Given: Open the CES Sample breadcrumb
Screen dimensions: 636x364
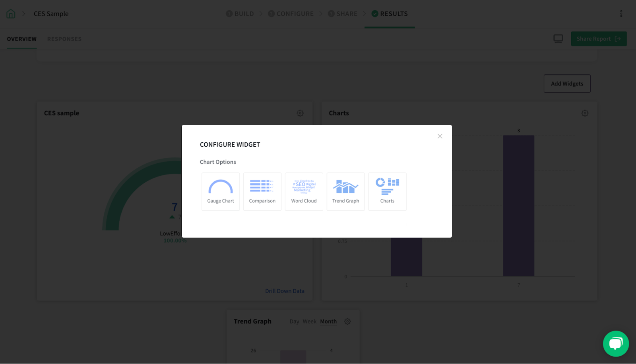Looking at the screenshot, I should [51, 14].
